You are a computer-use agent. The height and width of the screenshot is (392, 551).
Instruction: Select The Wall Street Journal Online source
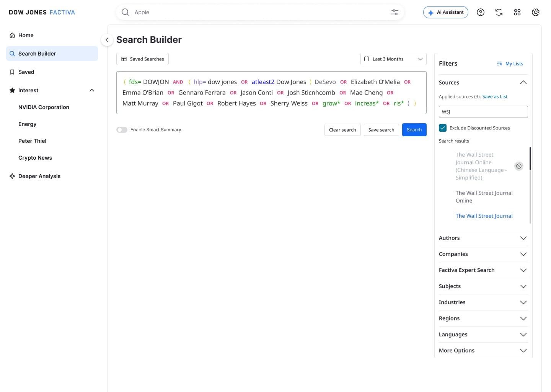point(484,197)
